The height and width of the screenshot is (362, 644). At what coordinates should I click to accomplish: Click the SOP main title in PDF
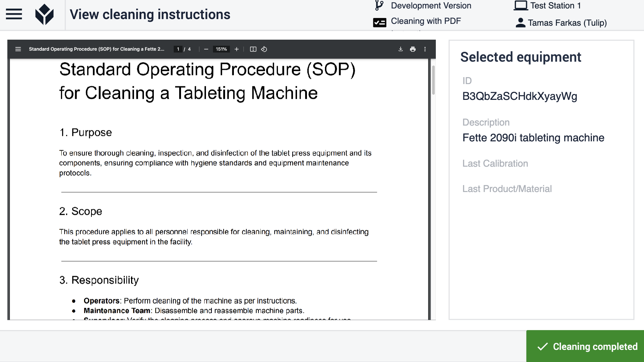tap(207, 81)
